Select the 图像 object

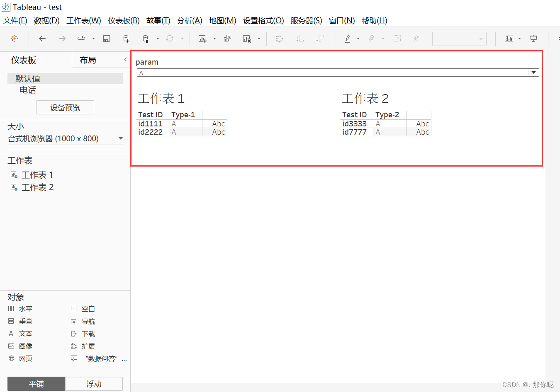20,346
